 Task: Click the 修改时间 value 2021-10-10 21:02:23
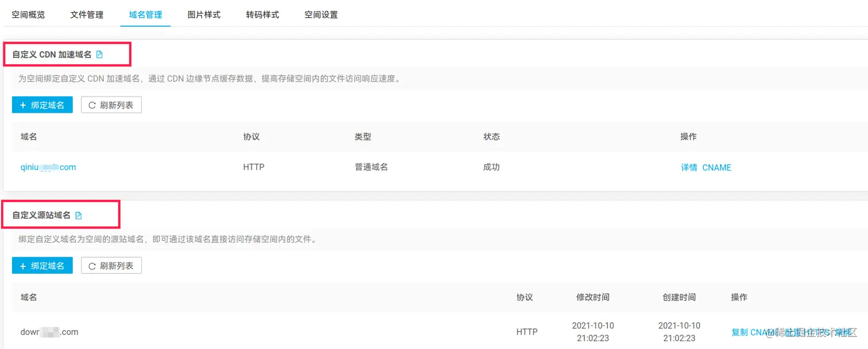pyautogui.click(x=593, y=332)
